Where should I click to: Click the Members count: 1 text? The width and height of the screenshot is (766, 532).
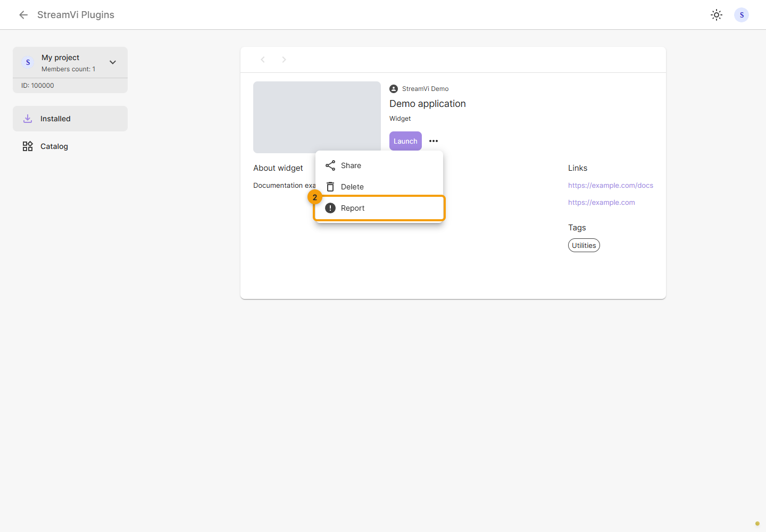tap(69, 69)
